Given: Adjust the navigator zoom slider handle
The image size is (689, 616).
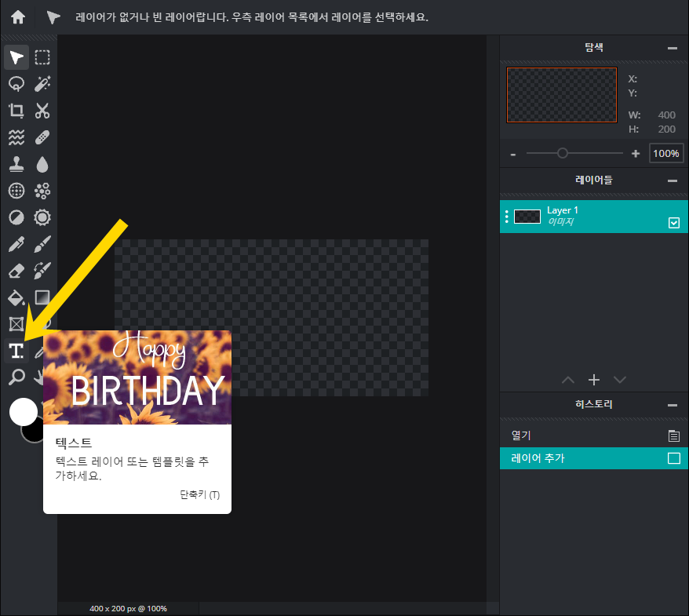Looking at the screenshot, I should click(x=563, y=153).
